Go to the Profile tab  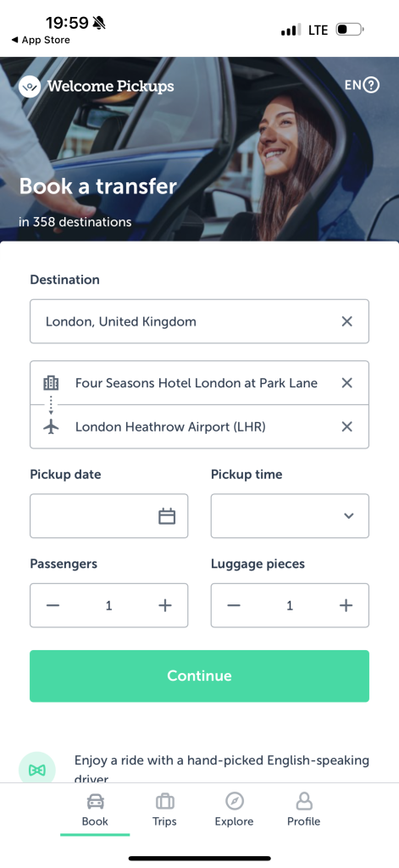303,810
